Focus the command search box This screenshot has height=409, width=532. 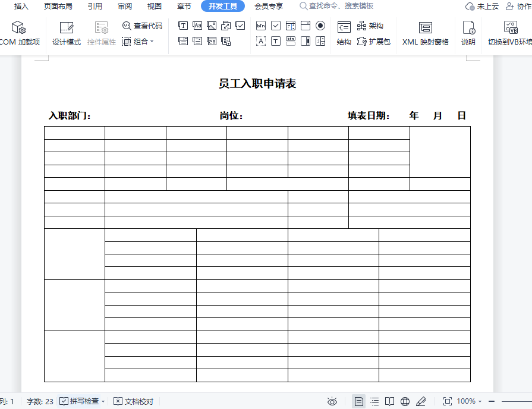point(336,6)
